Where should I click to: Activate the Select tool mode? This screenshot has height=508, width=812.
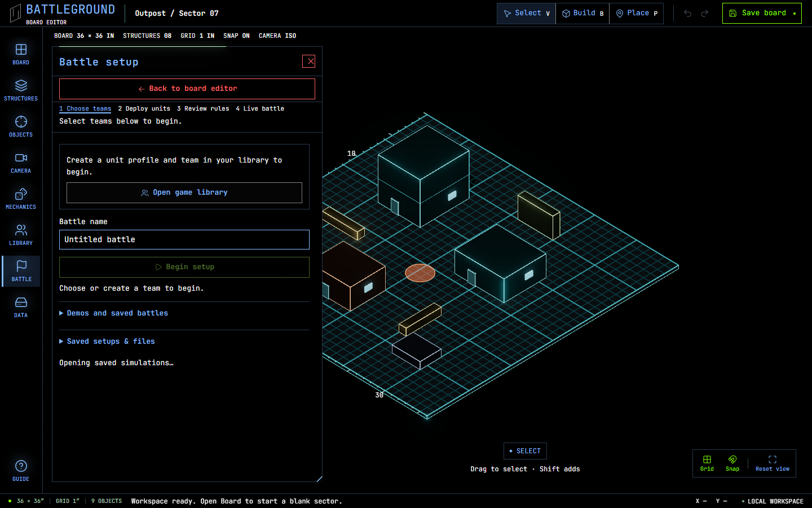(x=526, y=13)
